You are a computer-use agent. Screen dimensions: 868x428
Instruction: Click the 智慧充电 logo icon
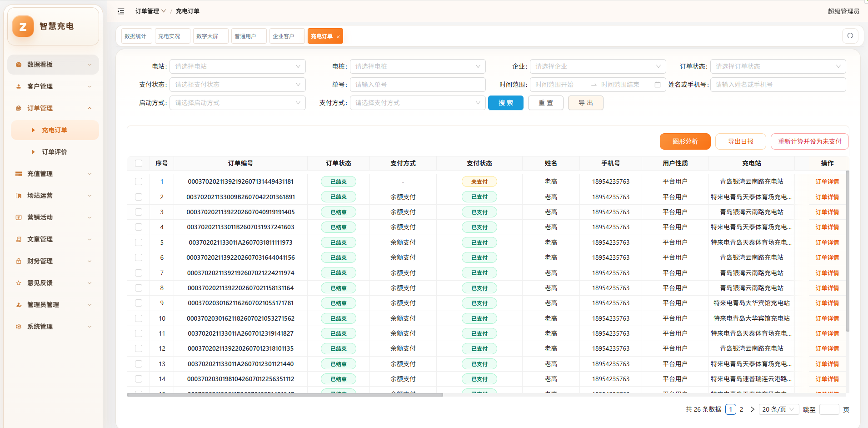point(23,26)
